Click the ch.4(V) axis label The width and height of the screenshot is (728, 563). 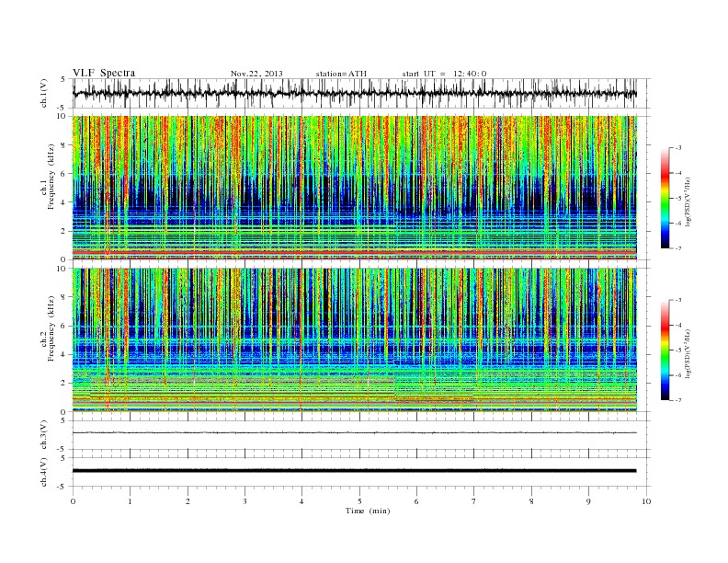tap(44, 472)
